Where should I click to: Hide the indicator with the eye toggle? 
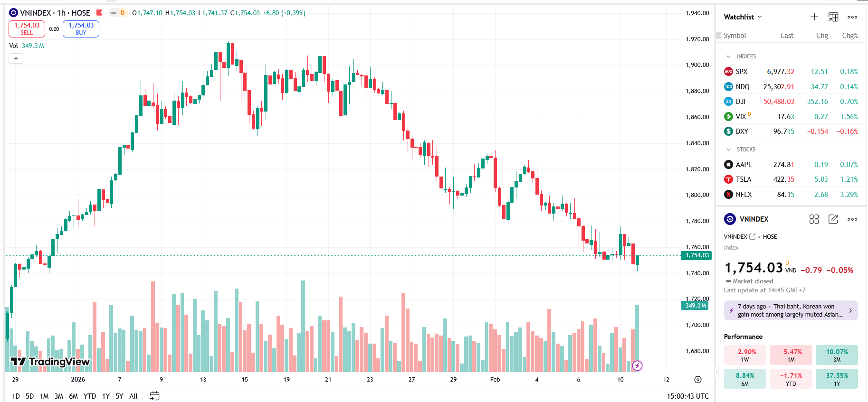[x=114, y=13]
